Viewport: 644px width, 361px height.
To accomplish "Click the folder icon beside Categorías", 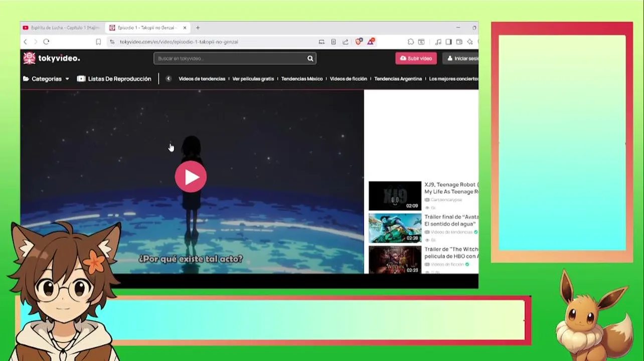I will tap(26, 79).
